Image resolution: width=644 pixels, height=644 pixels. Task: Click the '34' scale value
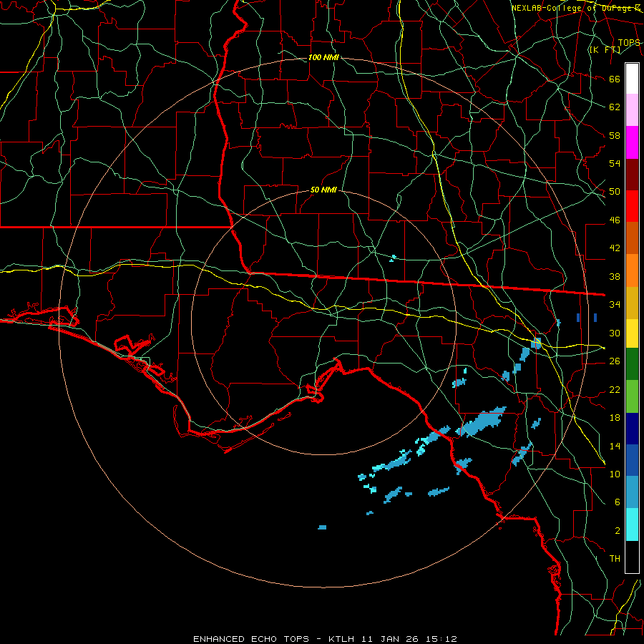(615, 304)
